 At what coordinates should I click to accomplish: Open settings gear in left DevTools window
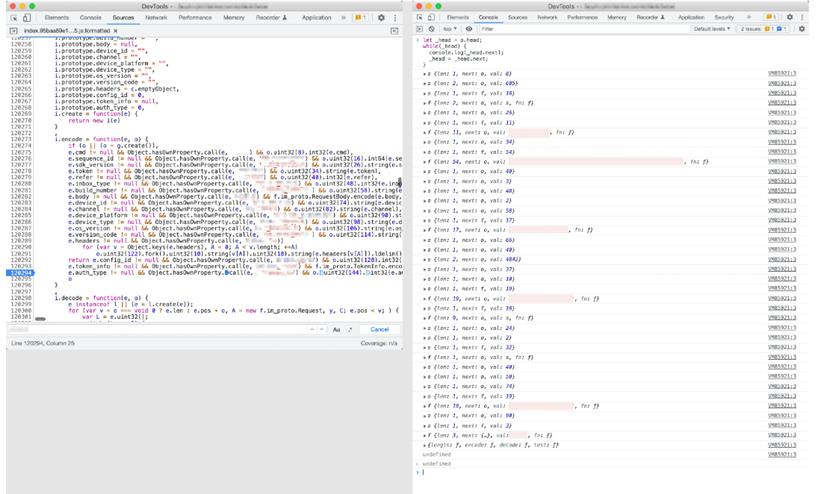coord(381,18)
